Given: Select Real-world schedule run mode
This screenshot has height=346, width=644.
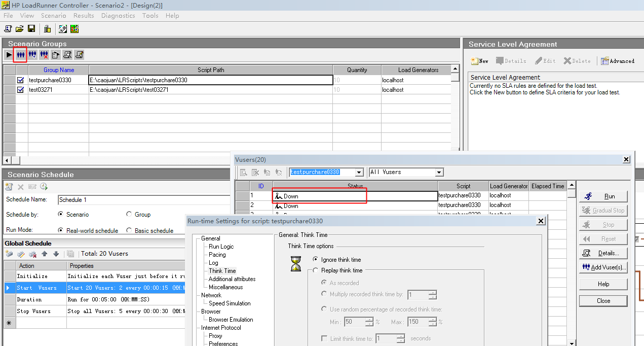Looking at the screenshot, I should [x=61, y=230].
